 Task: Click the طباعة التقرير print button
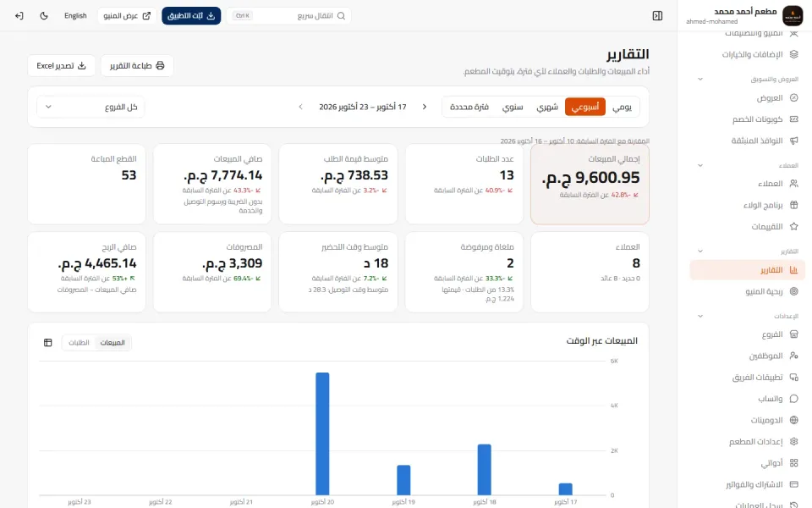point(137,66)
